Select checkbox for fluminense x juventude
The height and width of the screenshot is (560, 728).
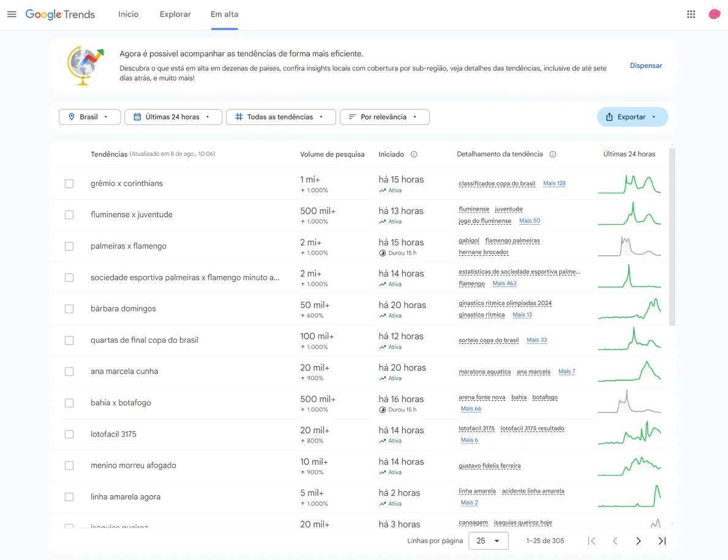pos(69,215)
